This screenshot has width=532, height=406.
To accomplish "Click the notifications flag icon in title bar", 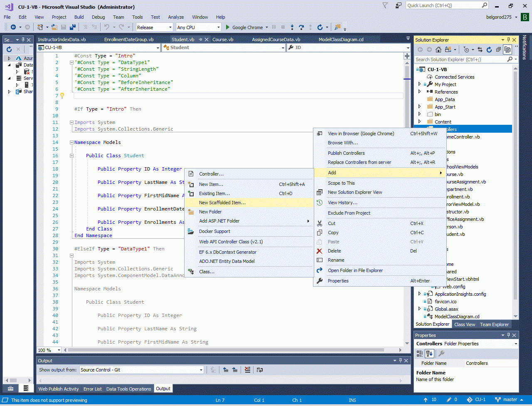I will coord(385,5).
